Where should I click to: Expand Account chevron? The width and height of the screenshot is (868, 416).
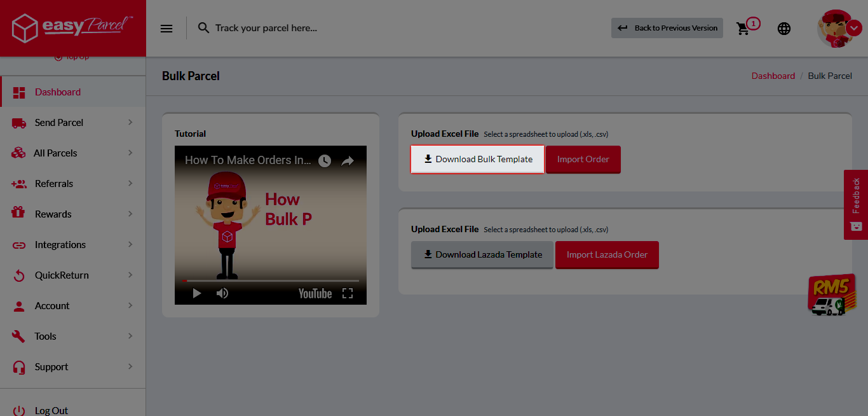click(x=130, y=305)
